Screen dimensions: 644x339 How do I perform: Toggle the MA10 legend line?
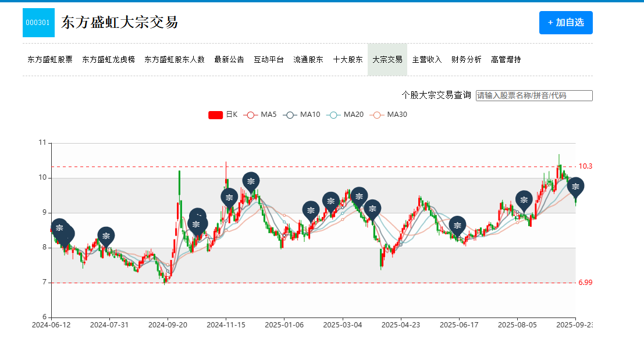pos(301,115)
